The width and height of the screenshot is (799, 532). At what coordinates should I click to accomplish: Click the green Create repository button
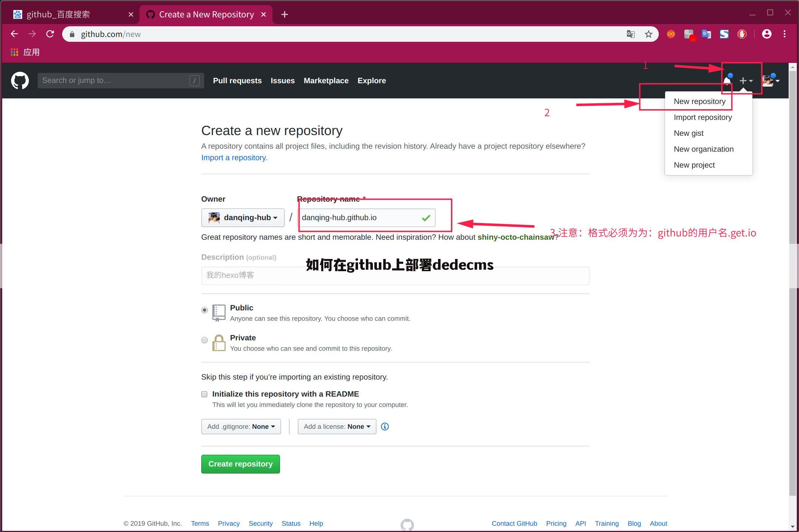coord(240,464)
